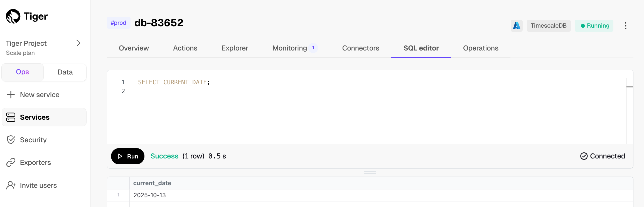Open the Connectors tab

click(x=360, y=48)
